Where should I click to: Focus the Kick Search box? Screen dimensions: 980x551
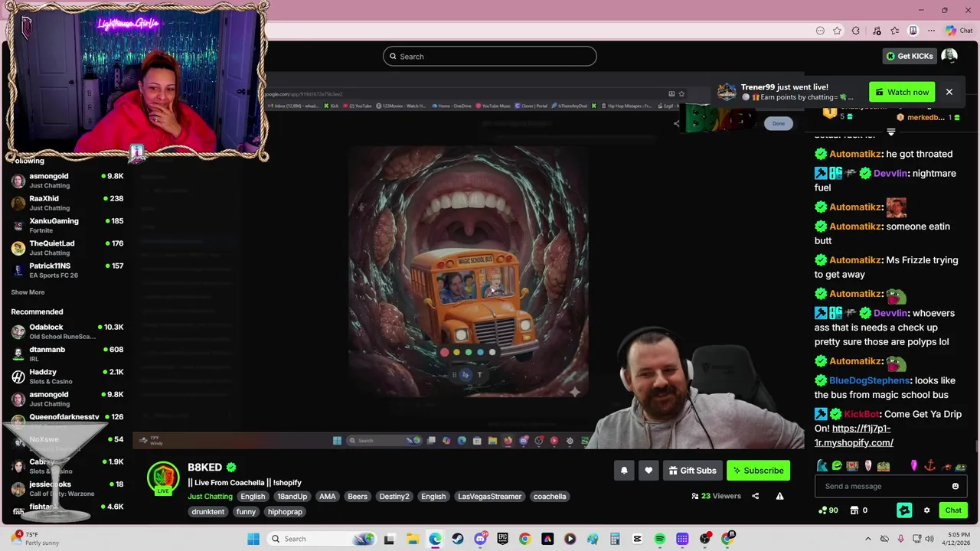click(490, 56)
